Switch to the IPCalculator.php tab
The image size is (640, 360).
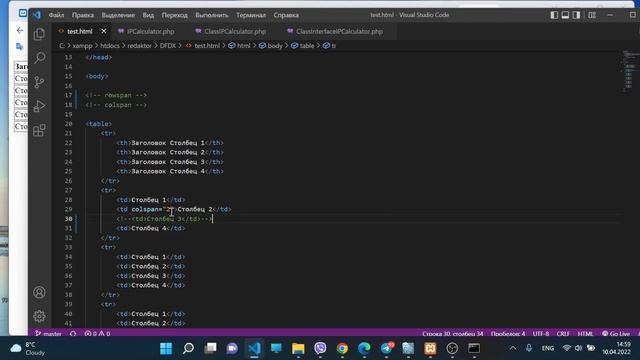point(150,31)
